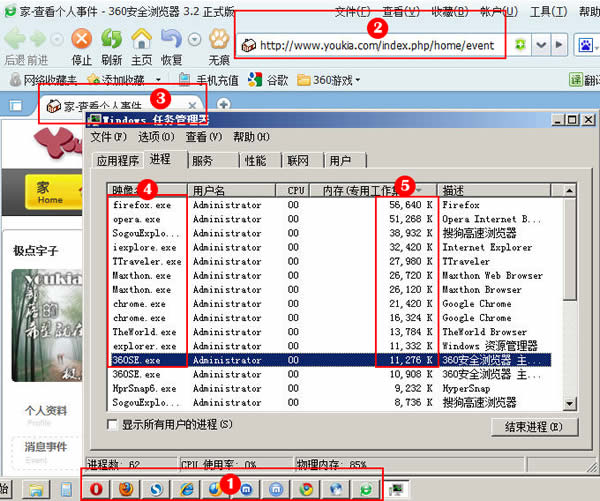Sort by the CPU column header
The width and height of the screenshot is (600, 501).
tap(293, 190)
